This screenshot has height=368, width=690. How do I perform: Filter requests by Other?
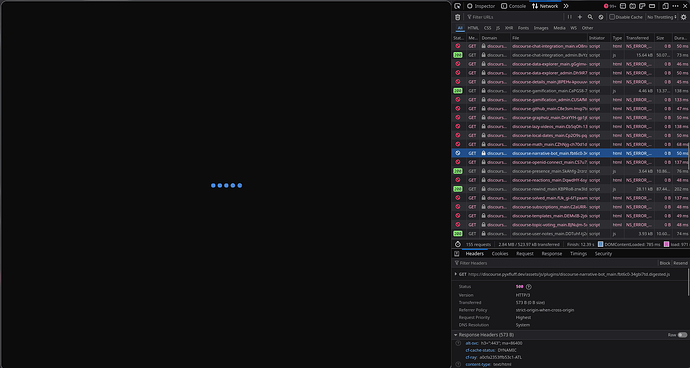587,28
